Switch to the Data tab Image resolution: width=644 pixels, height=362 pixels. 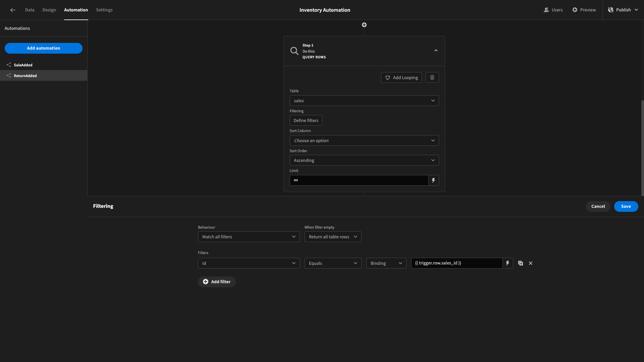(30, 10)
